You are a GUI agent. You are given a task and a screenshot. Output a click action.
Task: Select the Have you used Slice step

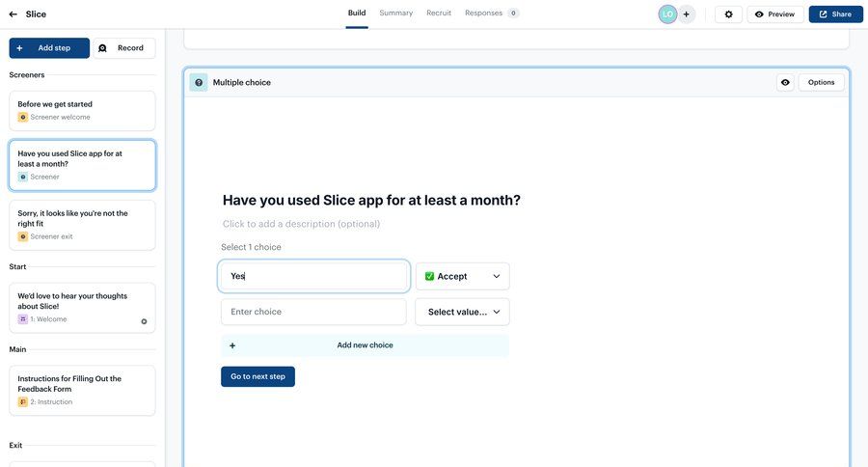(x=83, y=166)
